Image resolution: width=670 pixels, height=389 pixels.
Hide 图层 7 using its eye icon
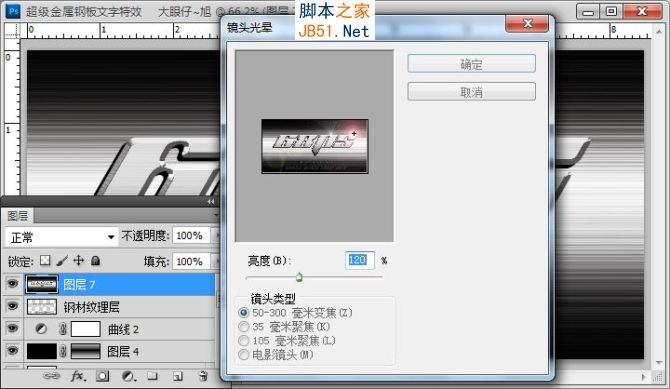tap(13, 283)
